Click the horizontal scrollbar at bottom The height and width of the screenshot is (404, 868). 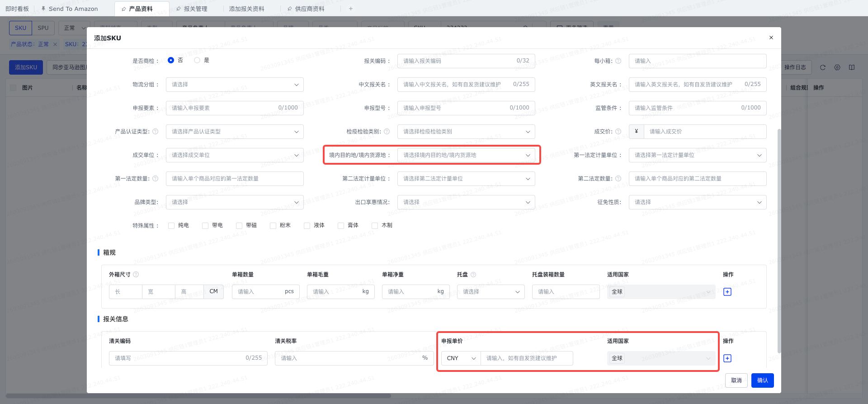coord(198,396)
